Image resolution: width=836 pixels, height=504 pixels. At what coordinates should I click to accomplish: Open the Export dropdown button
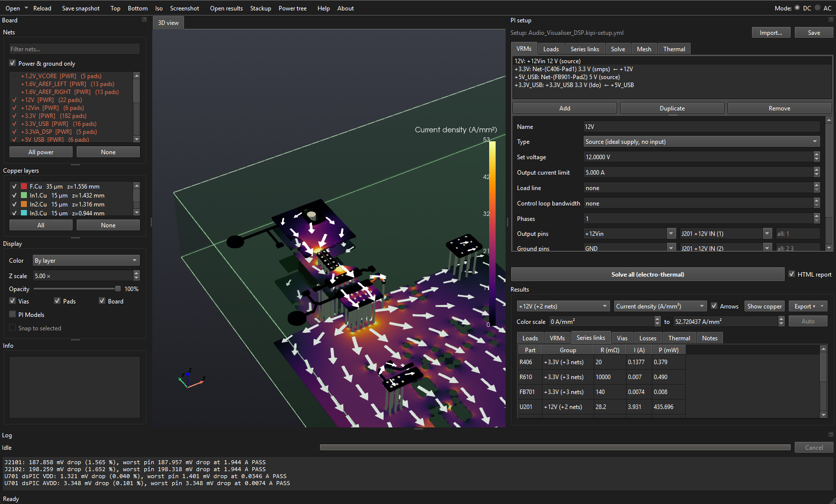coord(808,306)
